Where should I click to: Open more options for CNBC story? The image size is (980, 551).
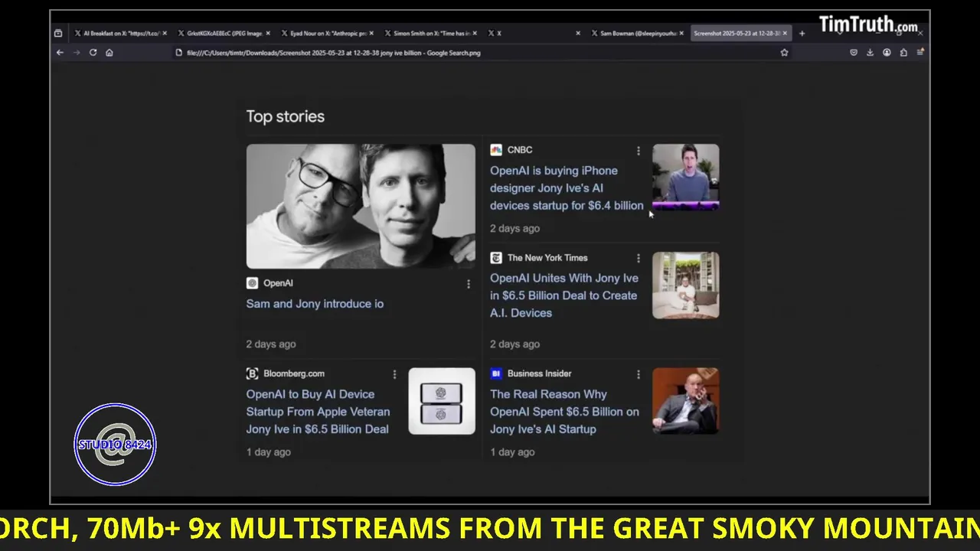pos(638,151)
